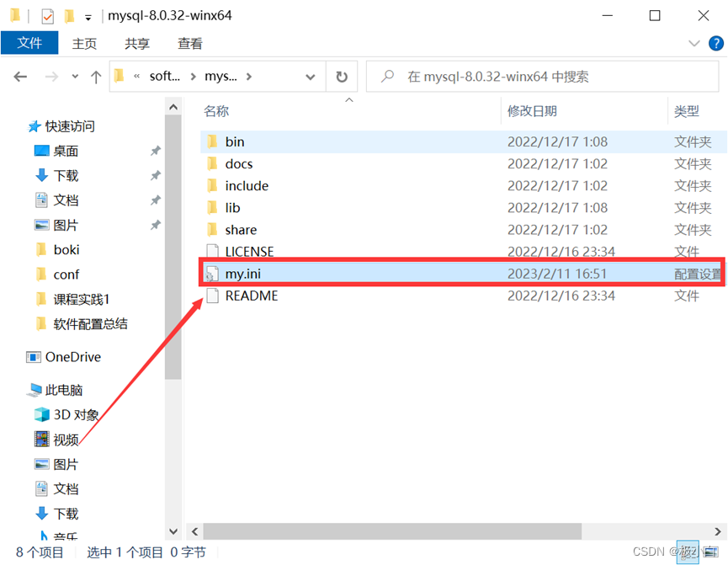Click the 图片 icon under This PC
This screenshot has height=565, width=728.
42,464
